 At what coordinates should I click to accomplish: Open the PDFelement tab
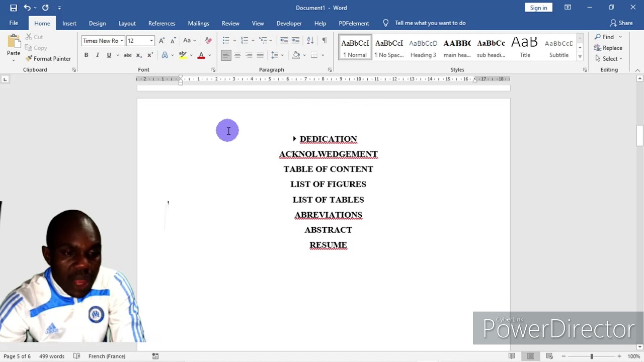click(x=354, y=23)
